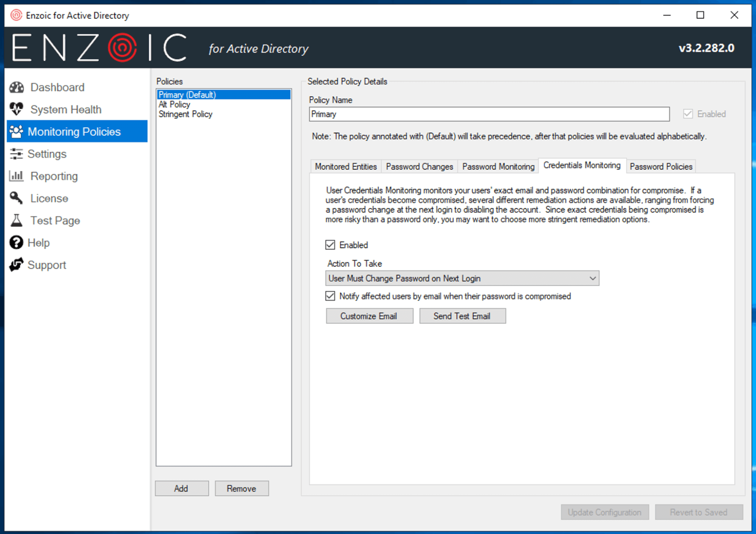Click the Remove policy button

[242, 488]
